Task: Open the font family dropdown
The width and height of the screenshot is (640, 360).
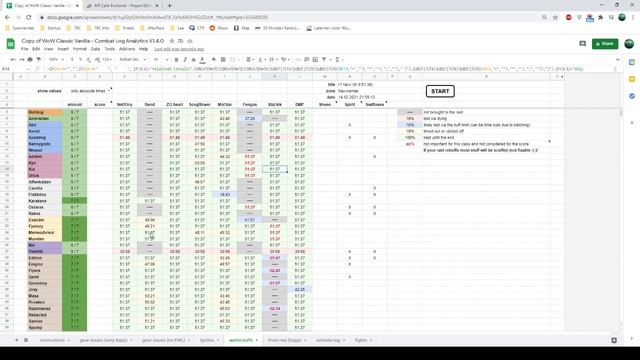Action: [132, 60]
